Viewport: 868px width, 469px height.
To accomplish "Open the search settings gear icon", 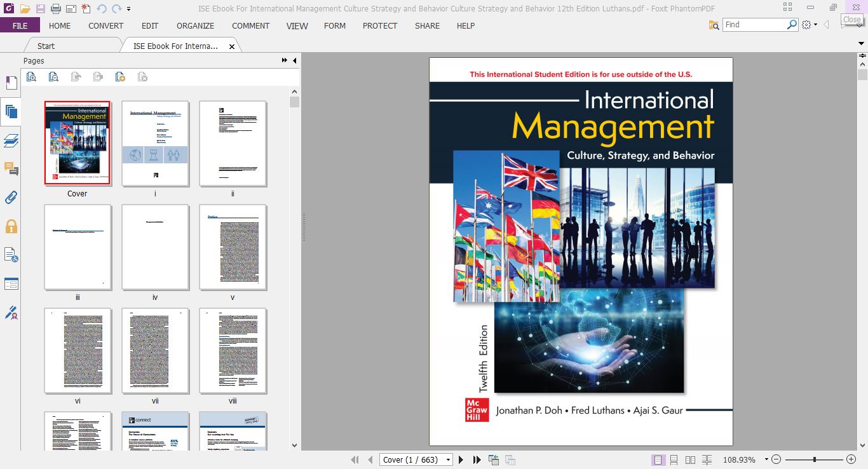I will [x=806, y=25].
